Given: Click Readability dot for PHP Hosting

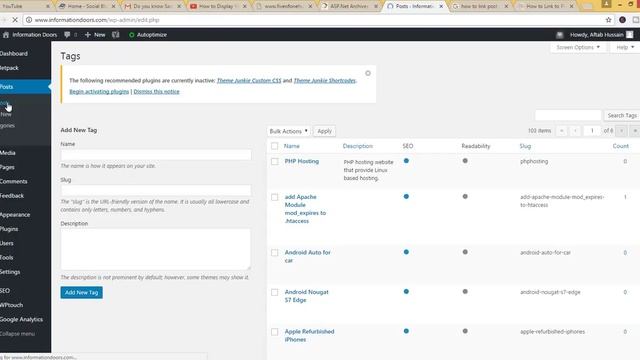Looking at the screenshot, I should click(x=465, y=161).
